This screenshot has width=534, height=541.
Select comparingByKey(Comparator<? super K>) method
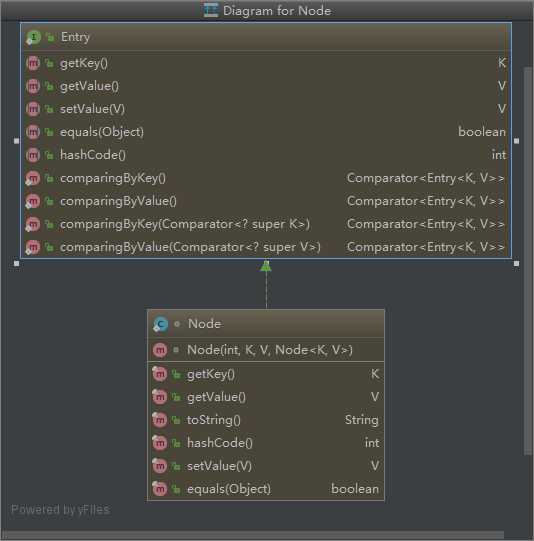pos(266,224)
